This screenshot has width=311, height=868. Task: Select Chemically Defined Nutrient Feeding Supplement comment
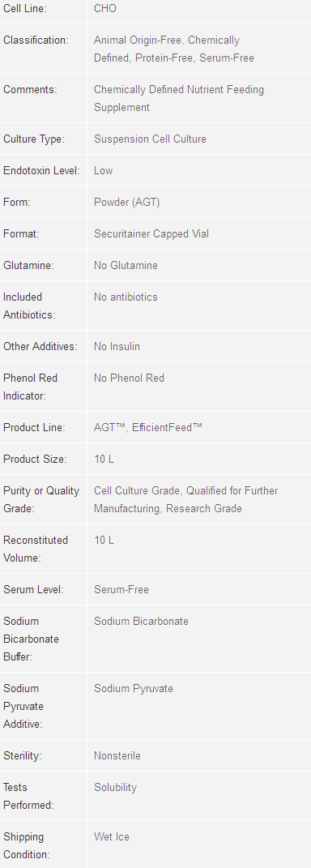click(179, 99)
